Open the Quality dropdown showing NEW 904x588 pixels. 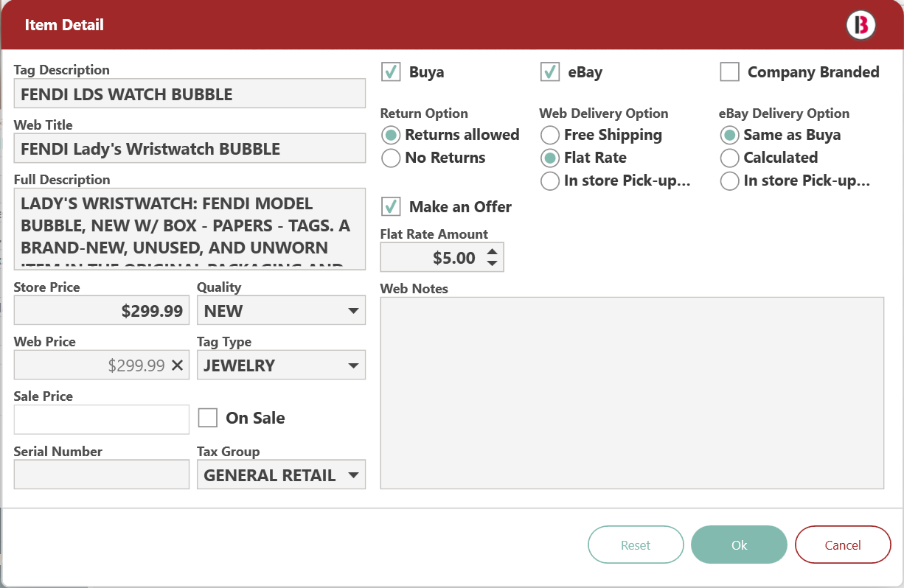pyautogui.click(x=281, y=311)
